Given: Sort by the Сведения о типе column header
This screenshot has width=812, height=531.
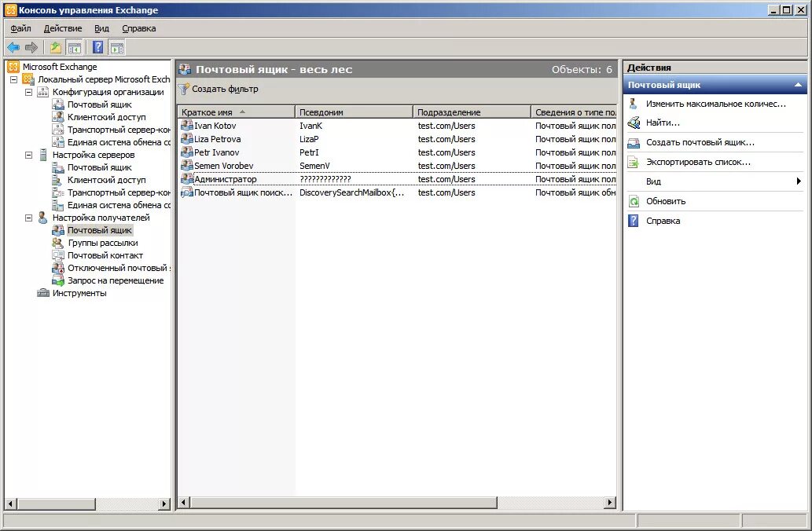Looking at the screenshot, I should pos(575,112).
